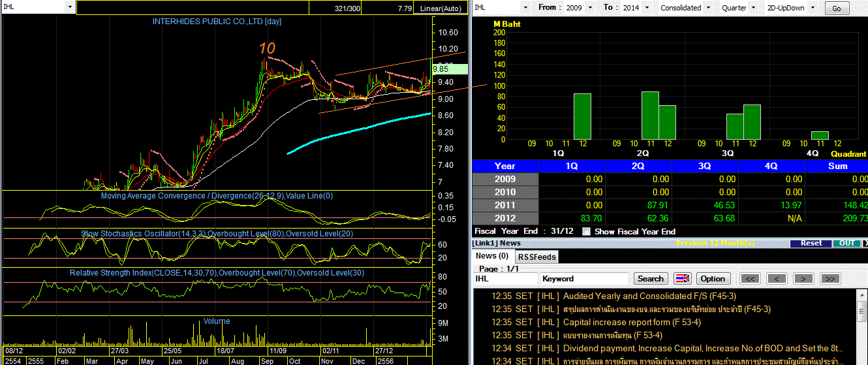
Task: Click the 2009 year row header
Action: coord(505,179)
